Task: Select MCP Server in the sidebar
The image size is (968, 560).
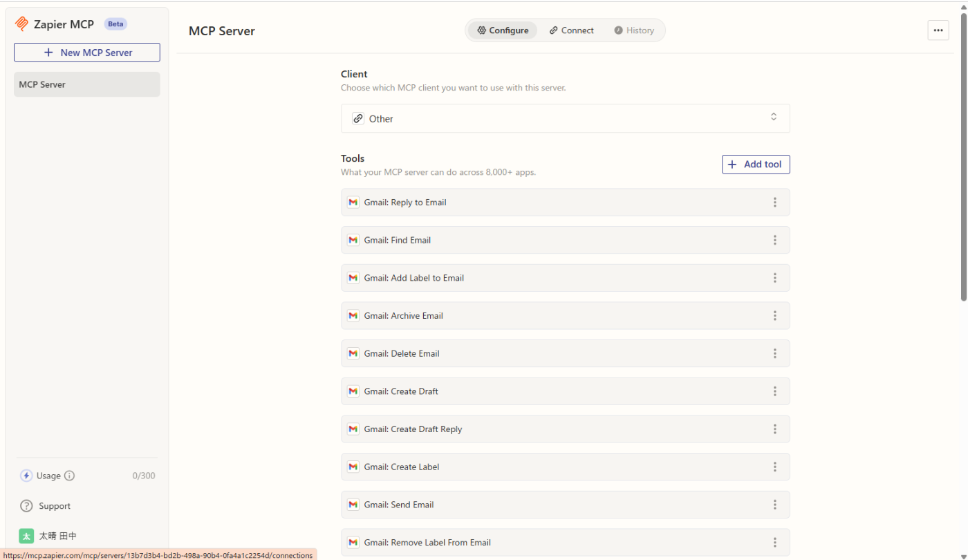Action: click(87, 84)
